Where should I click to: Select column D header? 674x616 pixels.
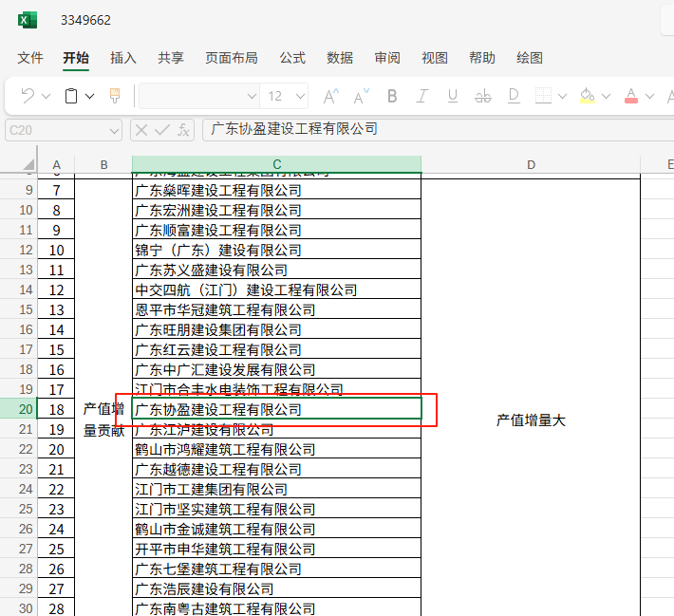(531, 164)
